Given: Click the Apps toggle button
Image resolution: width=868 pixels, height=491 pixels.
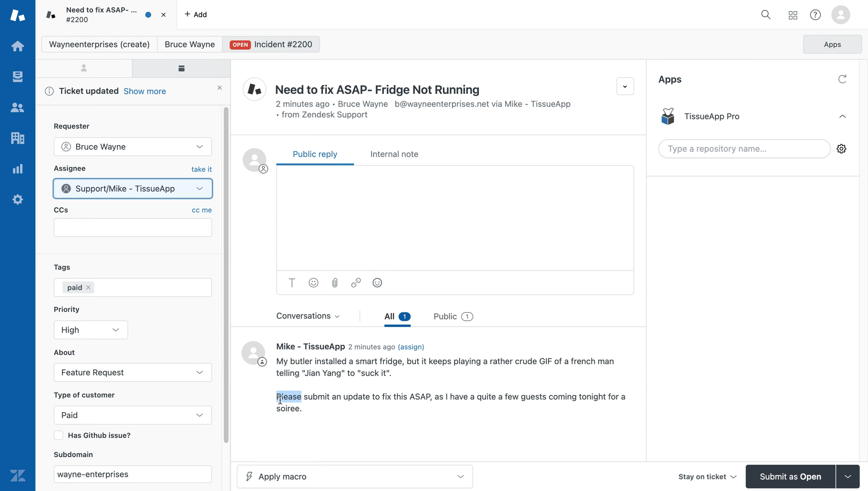Looking at the screenshot, I should [x=832, y=44].
